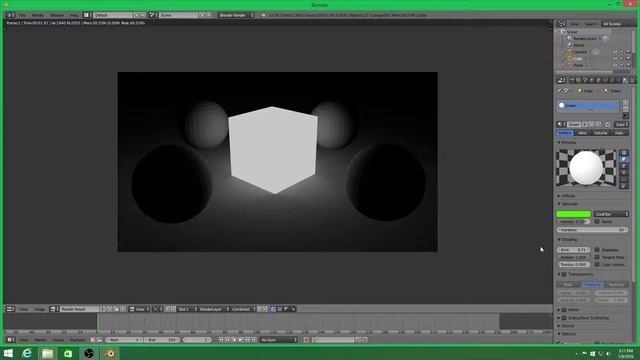Select the Halo material type tab
640x360 pixels.
tap(619, 133)
